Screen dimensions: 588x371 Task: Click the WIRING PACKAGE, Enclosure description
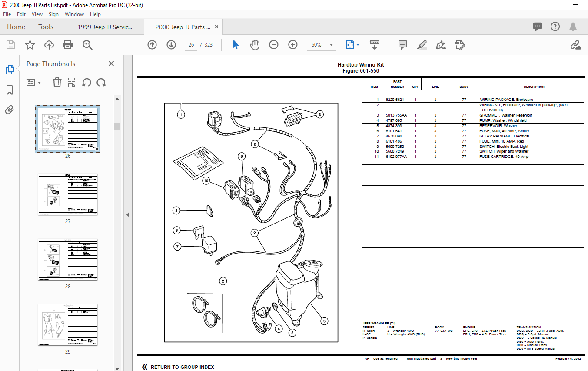506,100
